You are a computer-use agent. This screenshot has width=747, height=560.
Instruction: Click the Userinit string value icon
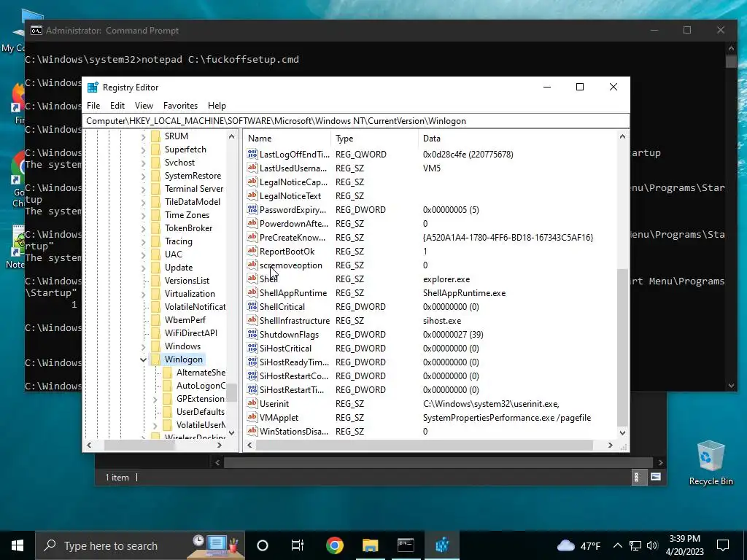tap(252, 403)
